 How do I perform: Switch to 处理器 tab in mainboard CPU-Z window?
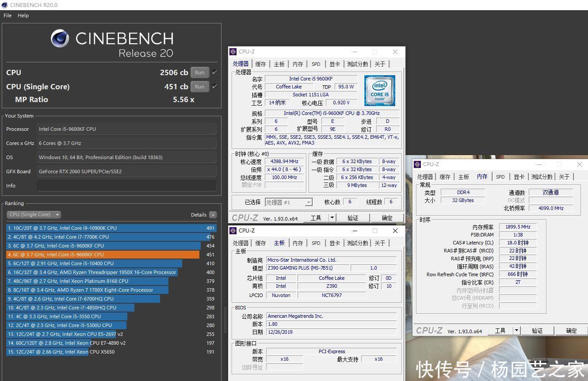241,243
